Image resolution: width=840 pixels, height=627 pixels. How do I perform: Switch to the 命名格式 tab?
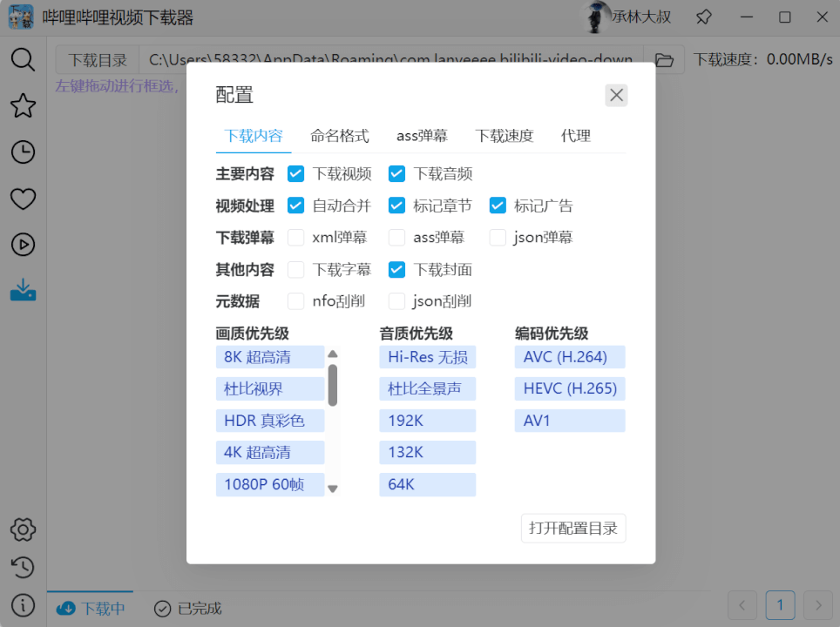[x=340, y=135]
